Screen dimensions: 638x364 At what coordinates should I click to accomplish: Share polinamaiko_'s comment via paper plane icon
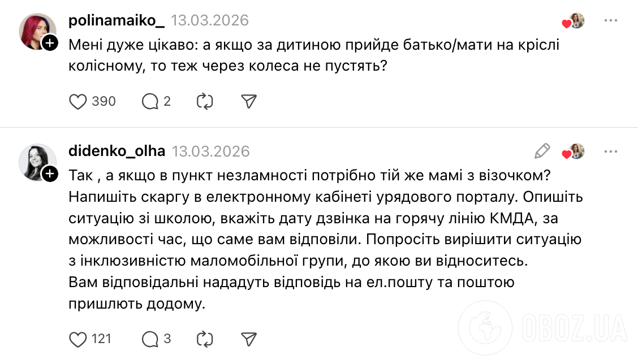(x=248, y=101)
